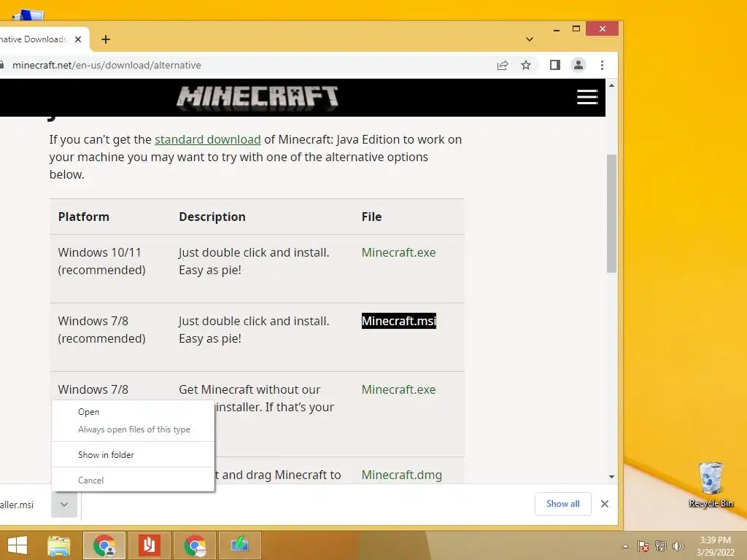Open Recycle Bin on desktop
747x560 pixels.
click(711, 485)
